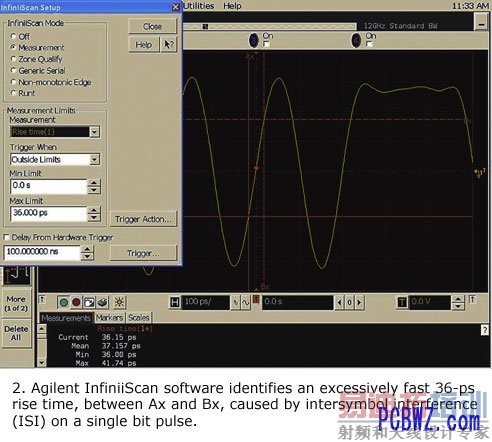Enable Delay From Hardware Trigger checkbox
Image resolution: width=492 pixels, height=442 pixels.
point(6,237)
